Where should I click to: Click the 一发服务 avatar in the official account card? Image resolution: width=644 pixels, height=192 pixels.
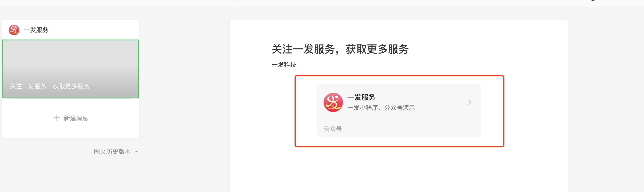coord(333,102)
